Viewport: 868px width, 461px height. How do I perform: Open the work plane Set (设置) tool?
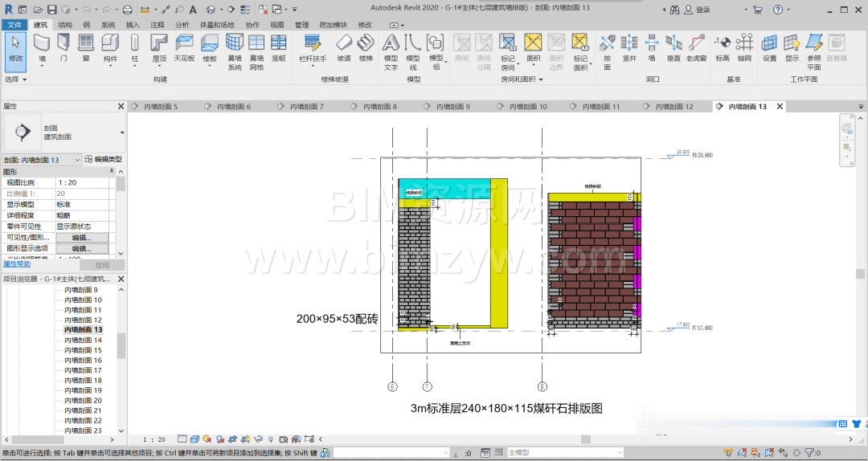pos(769,47)
